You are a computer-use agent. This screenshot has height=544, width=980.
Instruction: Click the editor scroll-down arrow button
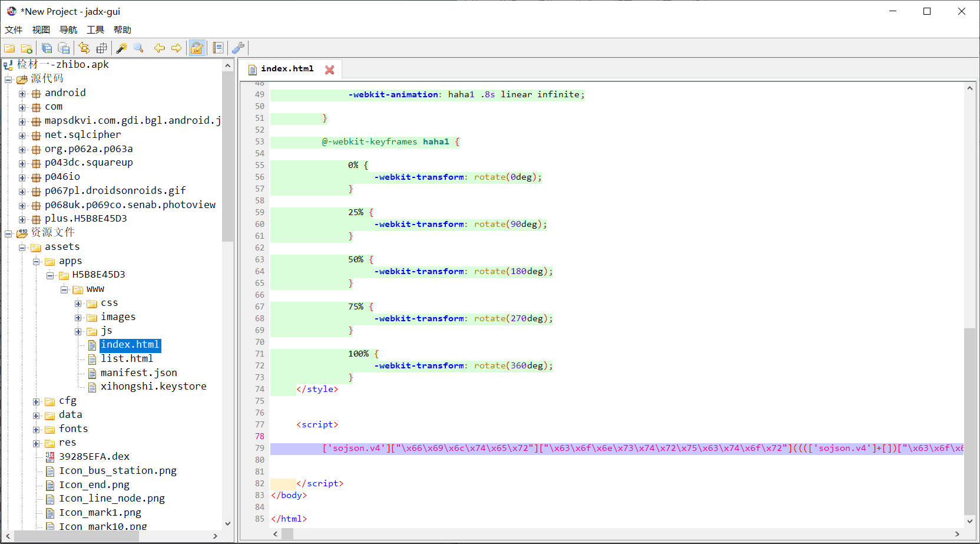click(969, 521)
